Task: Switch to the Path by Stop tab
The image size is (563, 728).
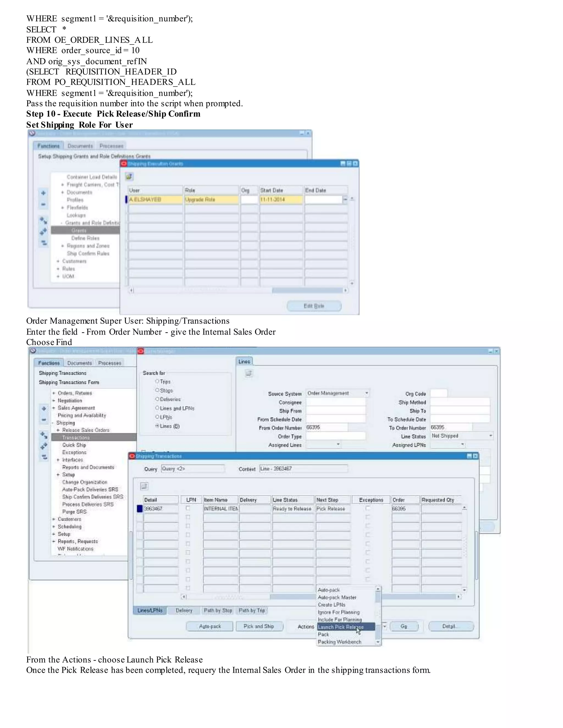Action: click(x=218, y=610)
